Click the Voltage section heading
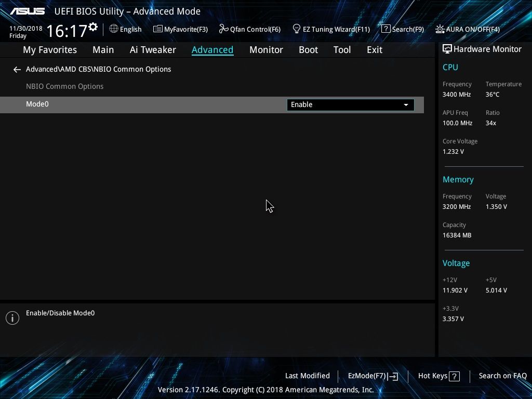 pos(456,263)
